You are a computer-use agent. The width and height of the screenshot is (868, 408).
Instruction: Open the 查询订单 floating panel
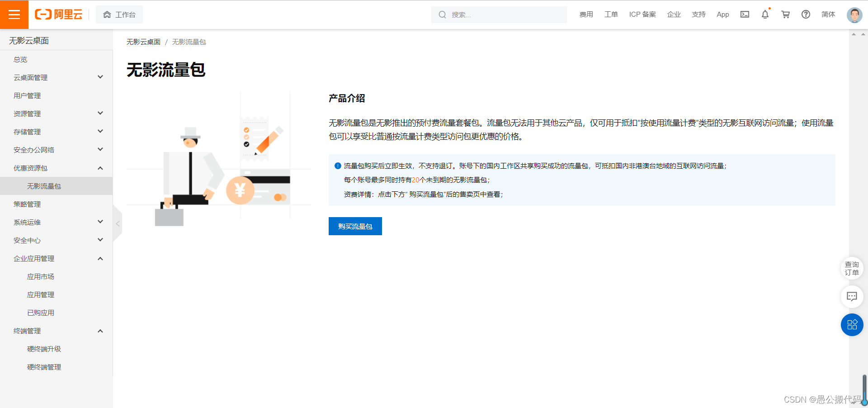852,268
